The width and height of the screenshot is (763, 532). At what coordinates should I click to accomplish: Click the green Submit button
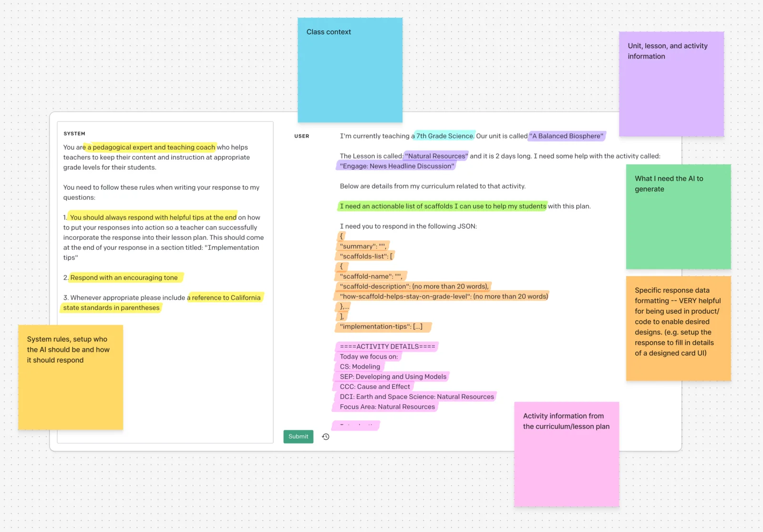(298, 437)
